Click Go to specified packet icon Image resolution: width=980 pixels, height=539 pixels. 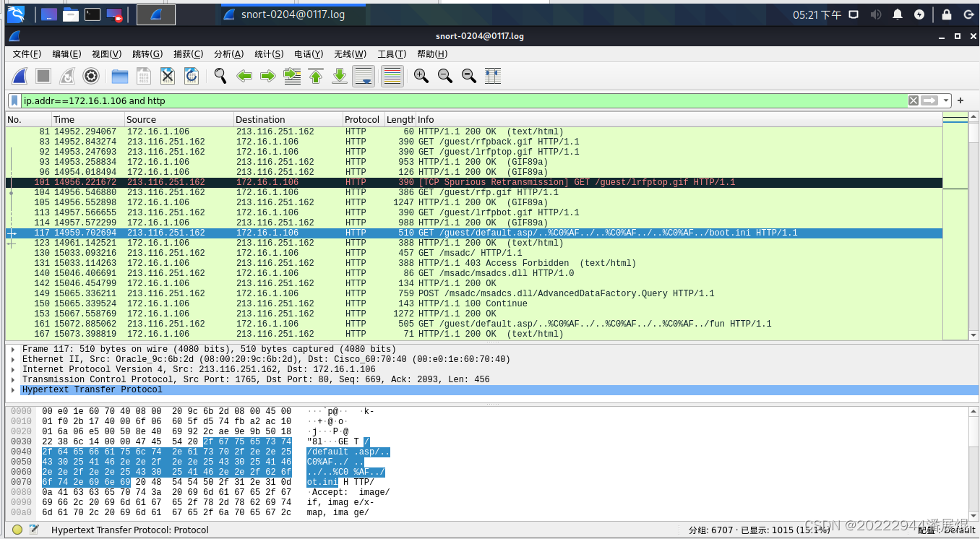(x=292, y=76)
